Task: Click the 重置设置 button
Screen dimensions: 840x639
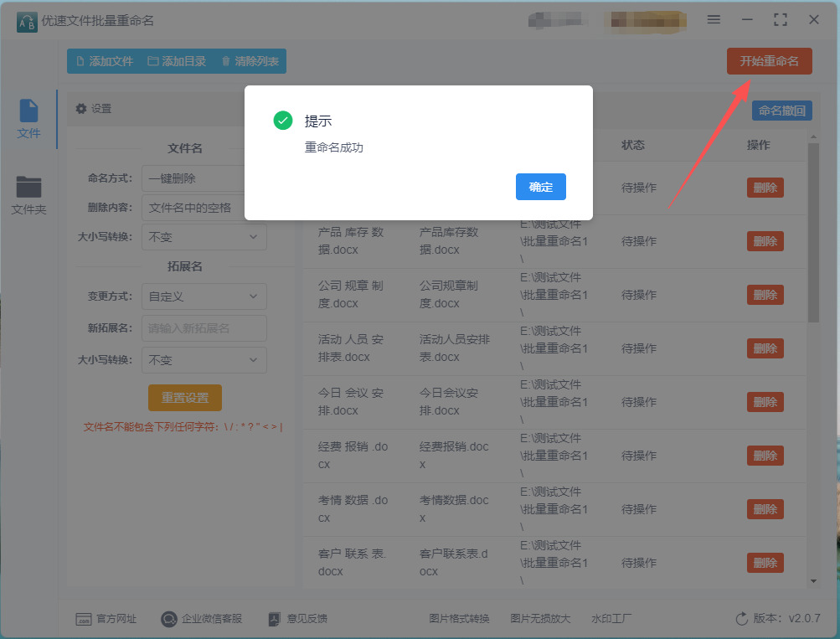Action: click(185, 398)
